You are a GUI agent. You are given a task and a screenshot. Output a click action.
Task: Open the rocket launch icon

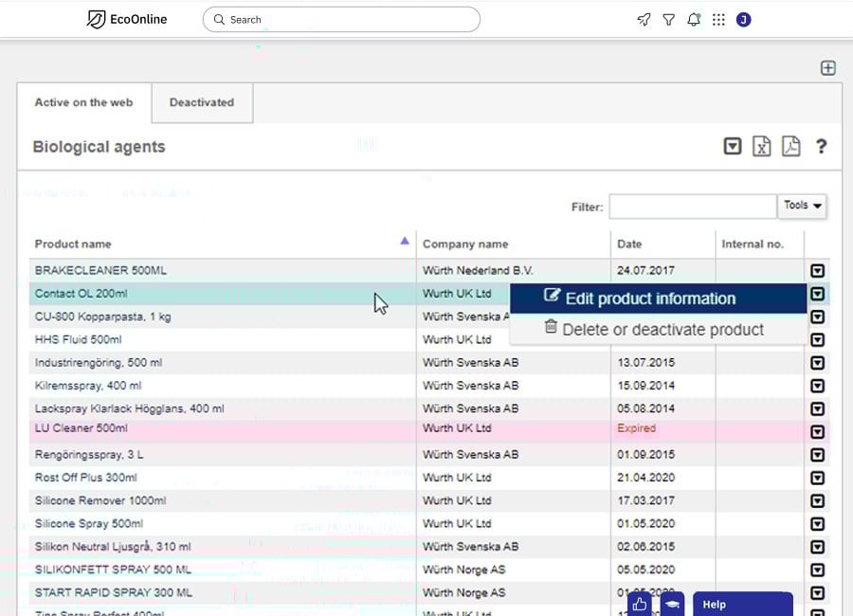point(644,20)
